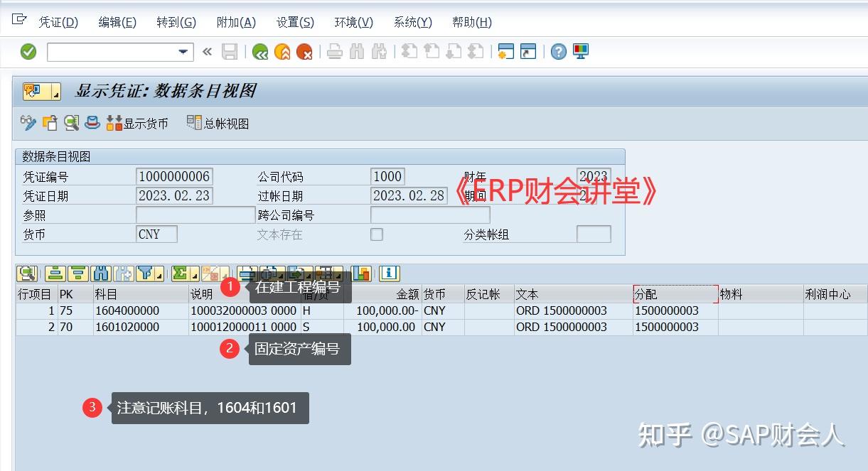Open the 设置(S) menu
This screenshot has width=868, height=471.
[294, 22]
